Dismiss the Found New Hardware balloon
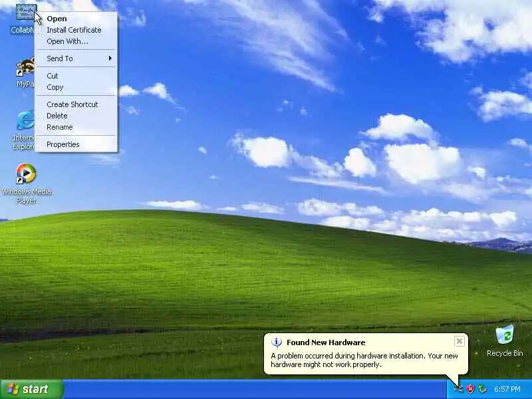Screen dimensions: 532x399 (459, 341)
